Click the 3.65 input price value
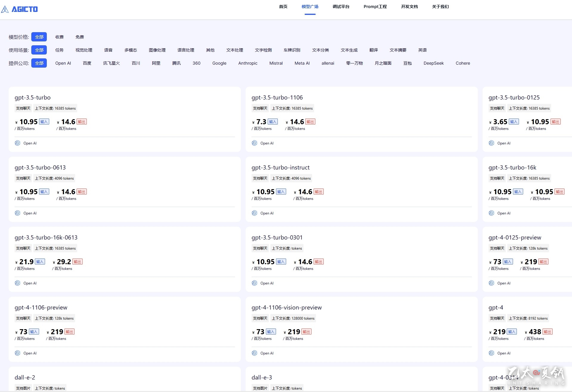The height and width of the screenshot is (392, 572). [500, 122]
